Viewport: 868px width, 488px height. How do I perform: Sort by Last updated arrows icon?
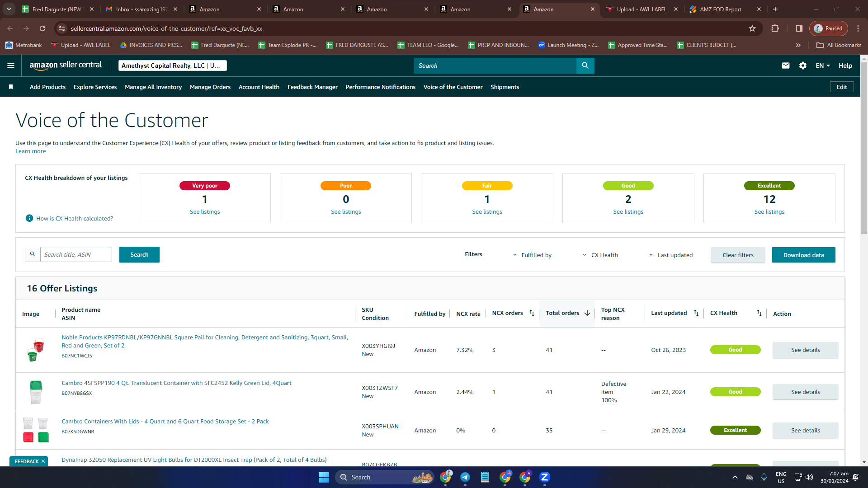click(x=696, y=313)
